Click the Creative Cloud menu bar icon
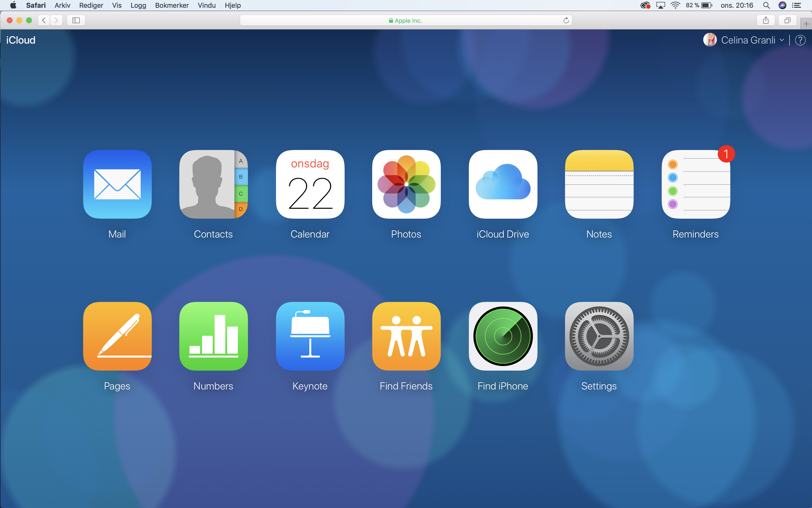 pos(645,5)
